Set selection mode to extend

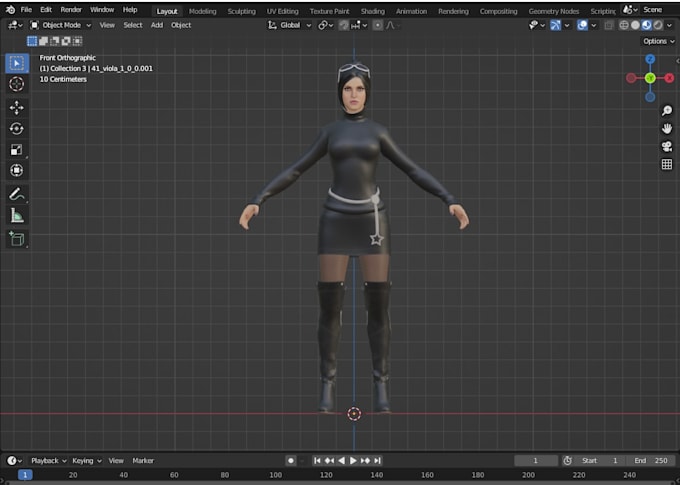tap(43, 41)
